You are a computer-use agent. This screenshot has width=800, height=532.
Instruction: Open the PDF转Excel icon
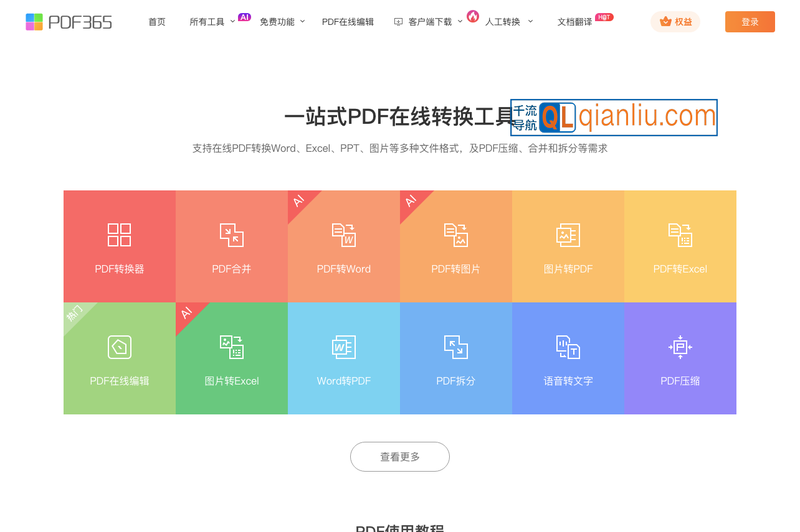680,235
